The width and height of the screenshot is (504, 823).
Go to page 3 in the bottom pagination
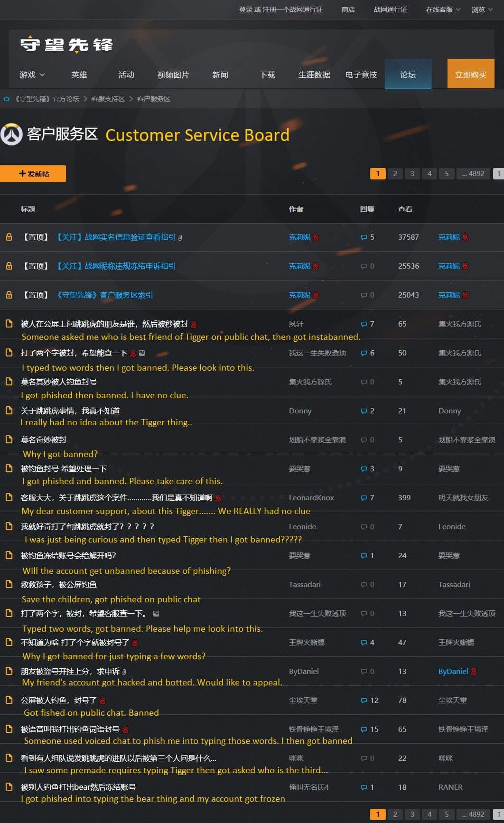pos(412,814)
